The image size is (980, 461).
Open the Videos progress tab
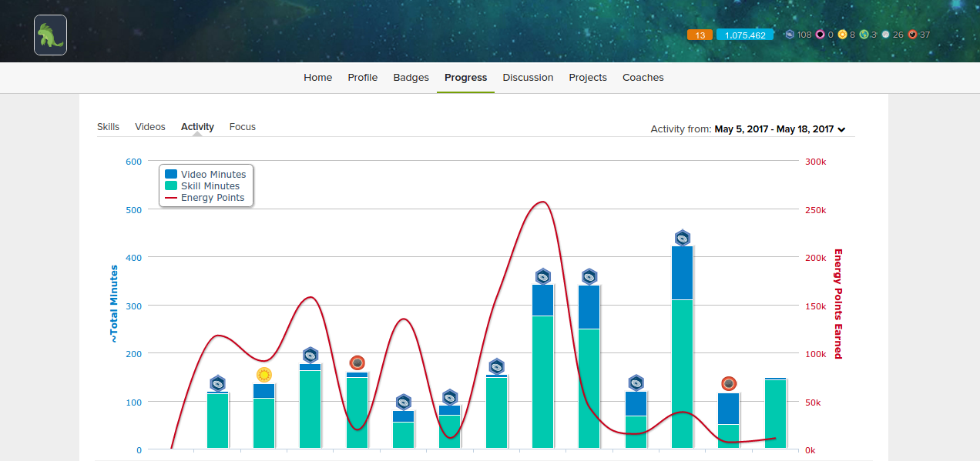(150, 127)
